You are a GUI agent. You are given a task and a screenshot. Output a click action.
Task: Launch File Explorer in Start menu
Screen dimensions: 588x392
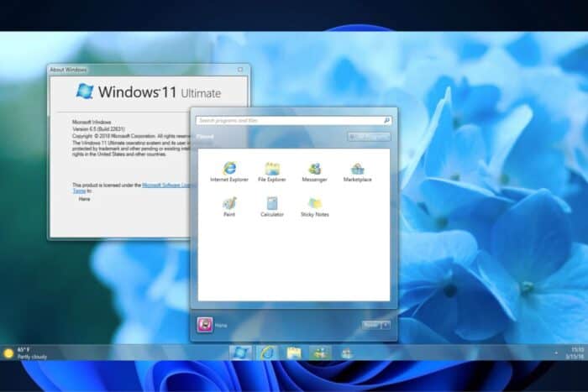coord(271,169)
